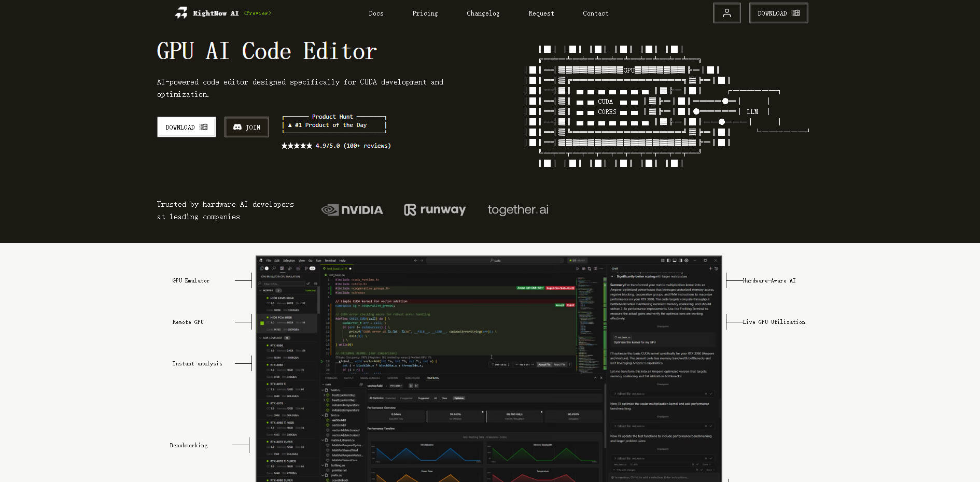The width and height of the screenshot is (980, 482).
Task: Start new chat with the plus icon
Action: coord(710,268)
